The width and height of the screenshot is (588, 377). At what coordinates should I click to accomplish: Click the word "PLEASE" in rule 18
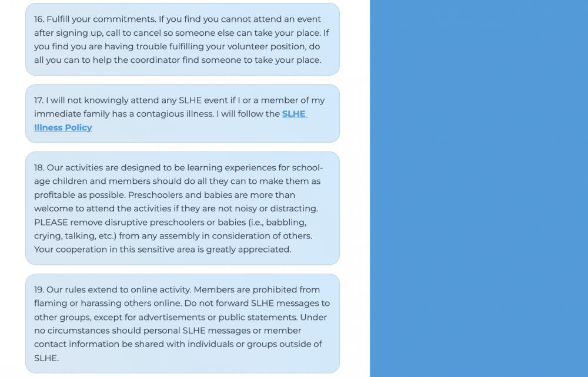(x=51, y=223)
